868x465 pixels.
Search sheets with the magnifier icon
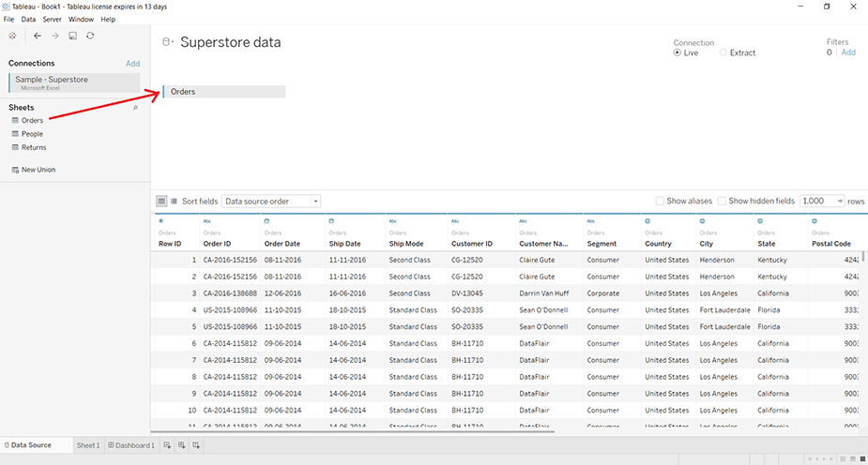click(136, 108)
